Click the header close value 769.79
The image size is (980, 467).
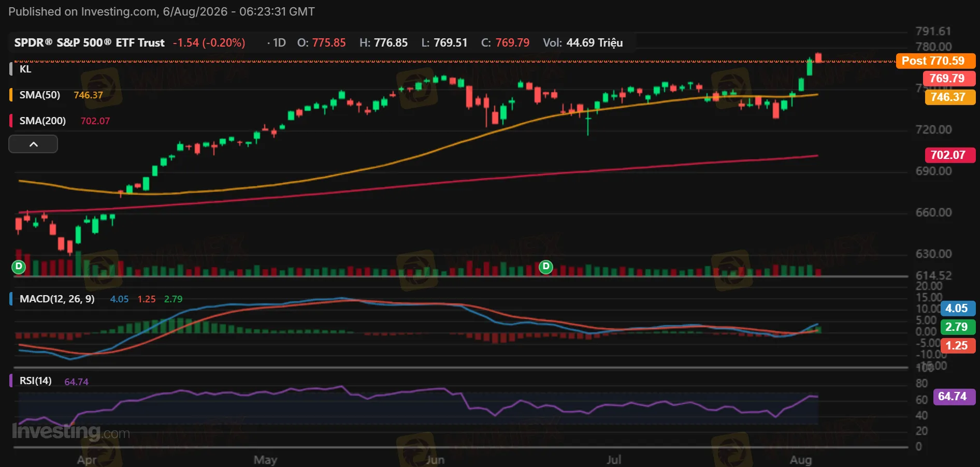[512, 42]
